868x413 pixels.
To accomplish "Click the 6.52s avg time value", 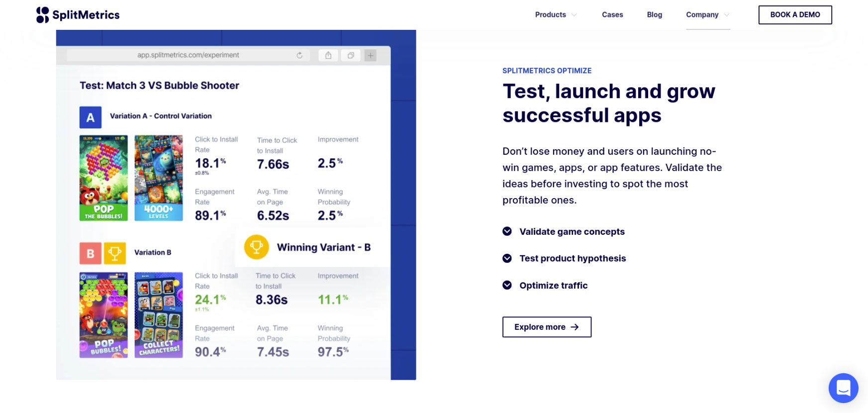I will [x=273, y=215].
